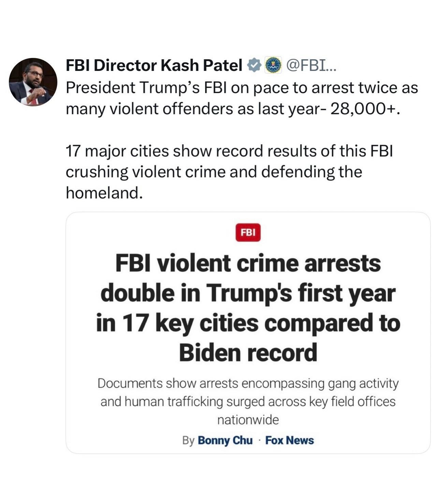Click the word "nationwide" in article summary
Viewport: 440px width, 504px height.
click(248, 420)
